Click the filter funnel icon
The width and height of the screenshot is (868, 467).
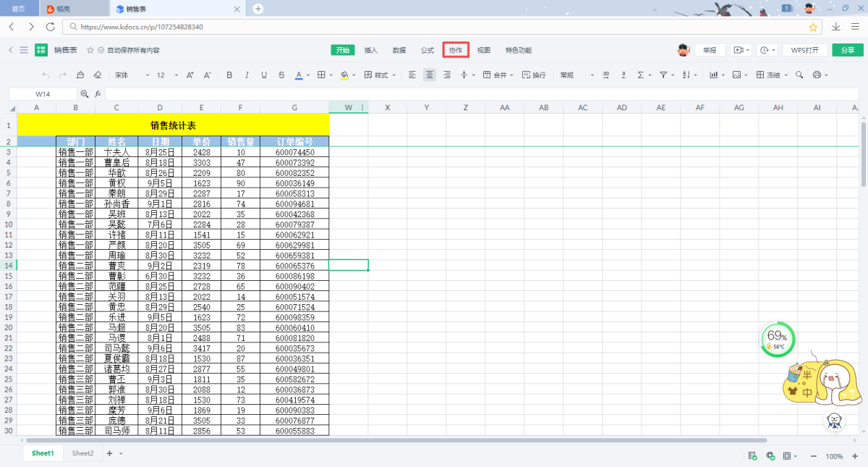click(x=663, y=75)
